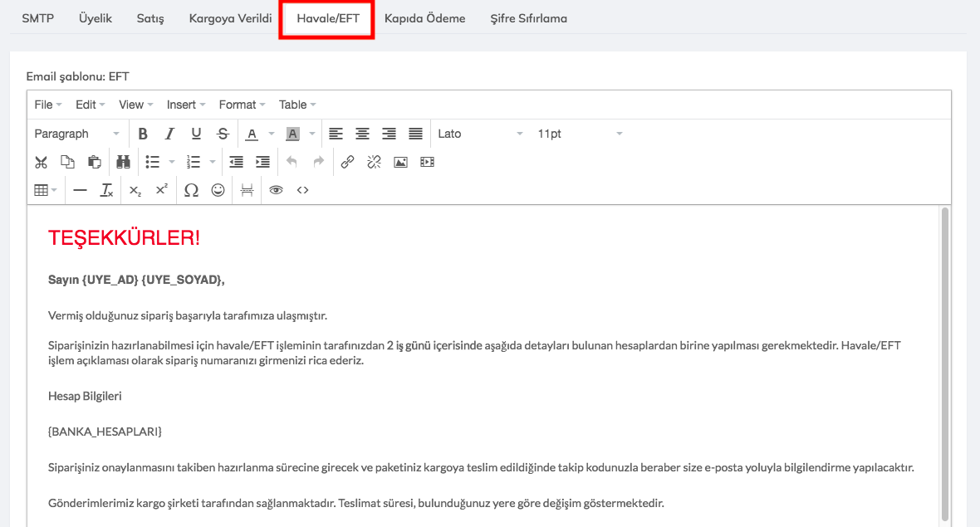980x527 pixels.
Task: Insert an emoticon using the smiley icon
Action: [218, 190]
